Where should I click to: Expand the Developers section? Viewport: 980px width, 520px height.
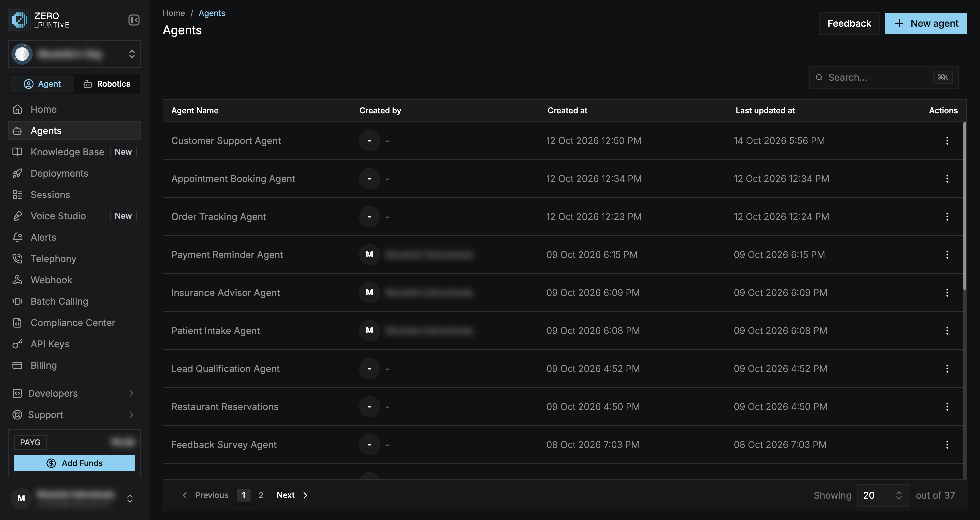(74, 393)
